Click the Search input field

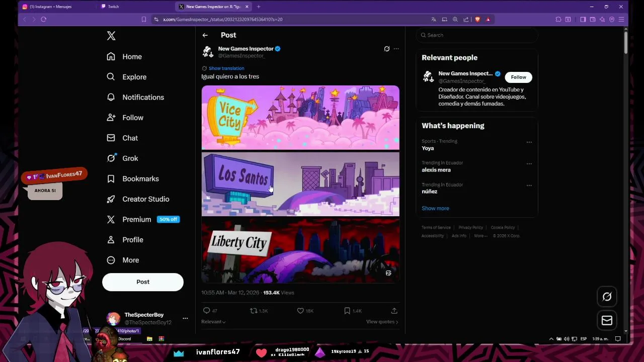point(476,35)
